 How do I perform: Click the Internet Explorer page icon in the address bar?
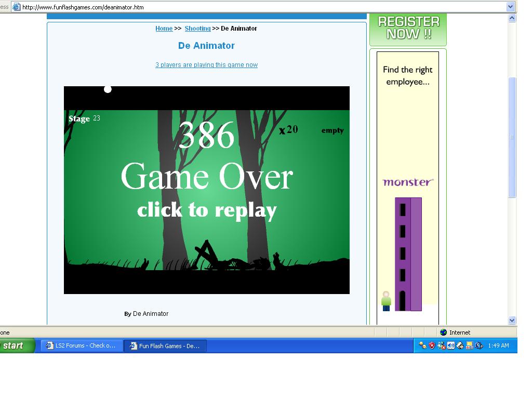pyautogui.click(x=16, y=7)
